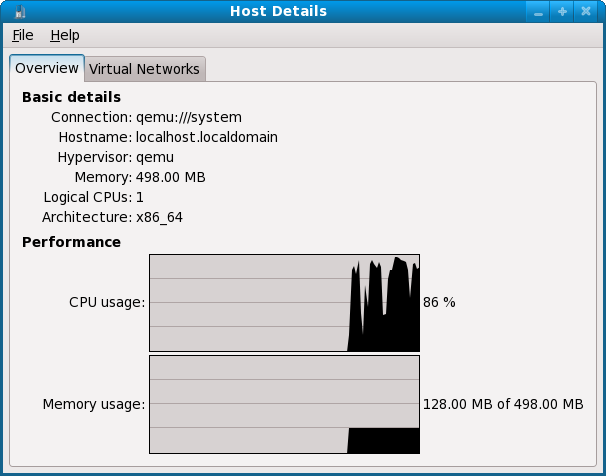Click the Performance heading
The width and height of the screenshot is (606, 476).
[x=71, y=242]
